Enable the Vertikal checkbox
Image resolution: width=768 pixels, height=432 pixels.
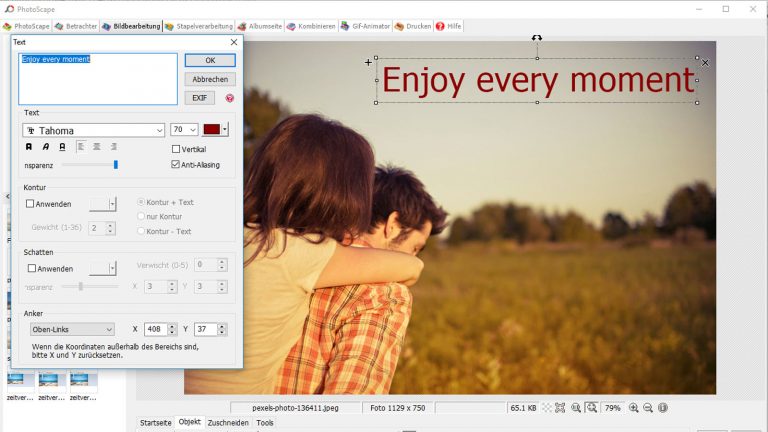click(176, 149)
